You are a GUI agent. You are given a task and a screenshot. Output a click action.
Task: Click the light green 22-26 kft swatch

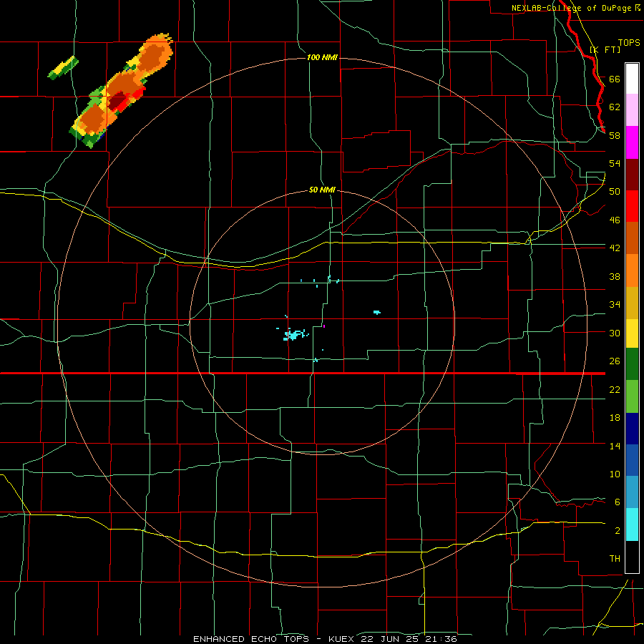[632, 396]
